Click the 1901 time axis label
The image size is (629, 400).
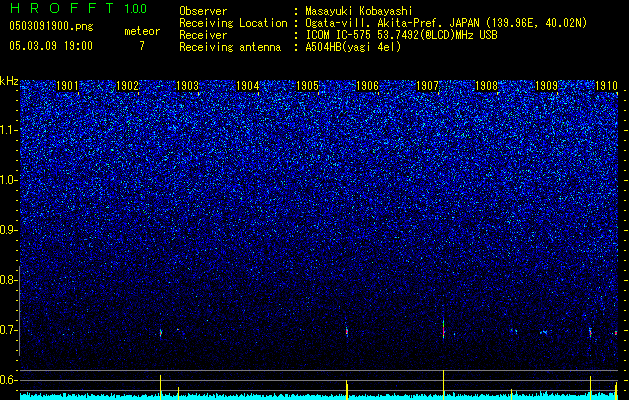click(x=67, y=85)
